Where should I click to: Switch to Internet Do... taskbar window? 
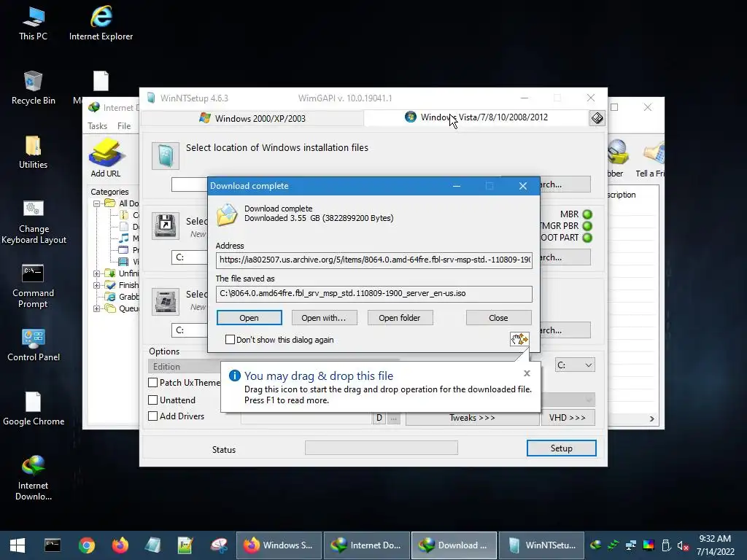(x=366, y=545)
